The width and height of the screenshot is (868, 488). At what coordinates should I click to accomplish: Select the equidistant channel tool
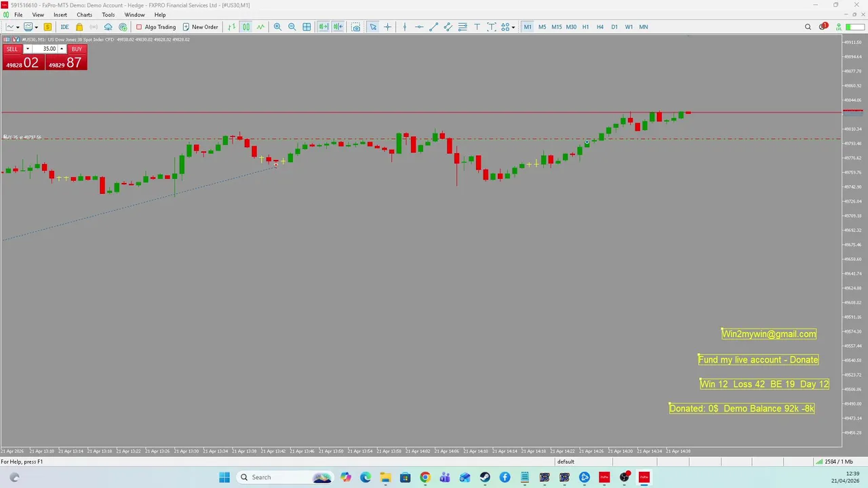click(x=448, y=27)
